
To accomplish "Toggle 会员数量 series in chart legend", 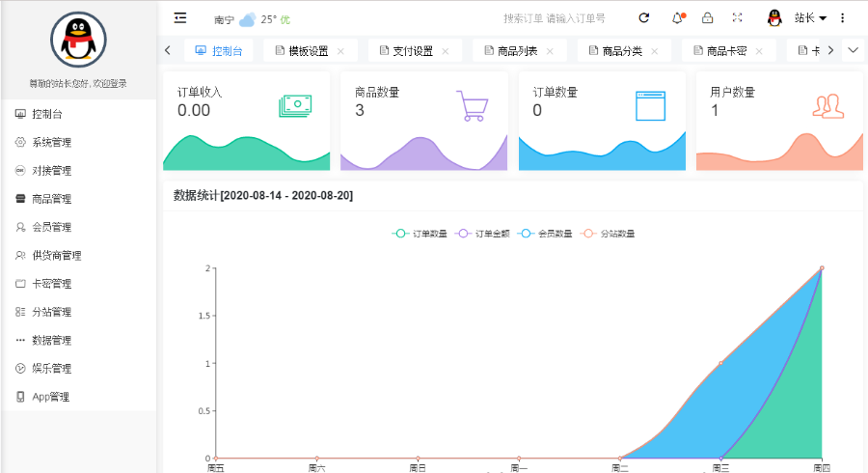I will pyautogui.click(x=545, y=234).
